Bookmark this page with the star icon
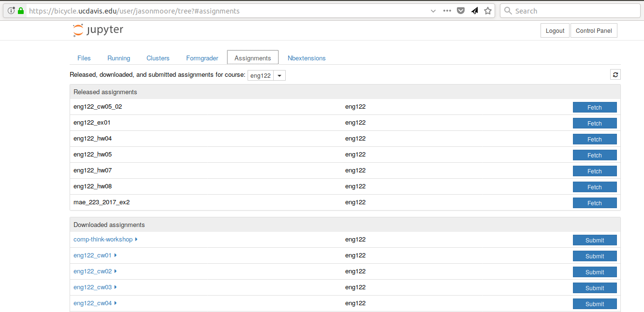The width and height of the screenshot is (644, 312). (488, 11)
